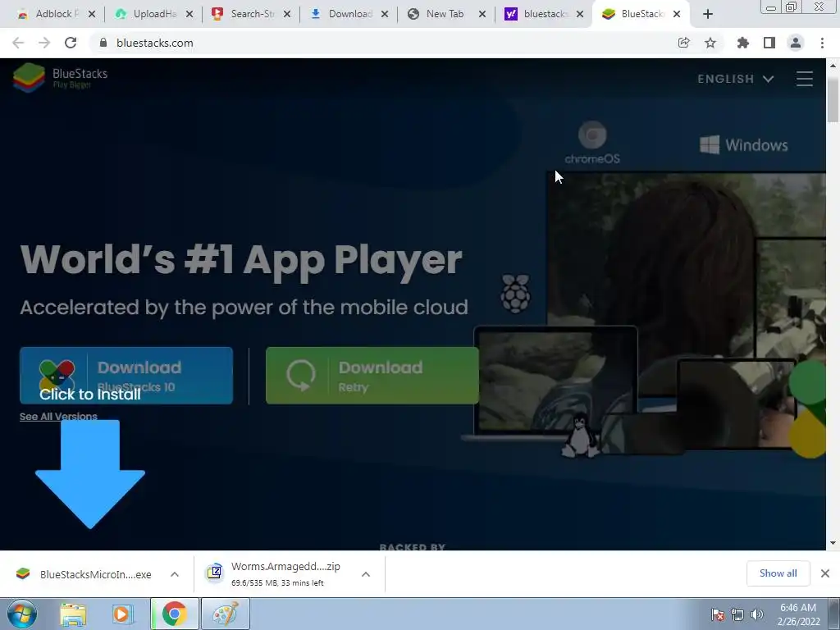
Task: Click the page vertical scrollbar thumb
Action: (833, 98)
